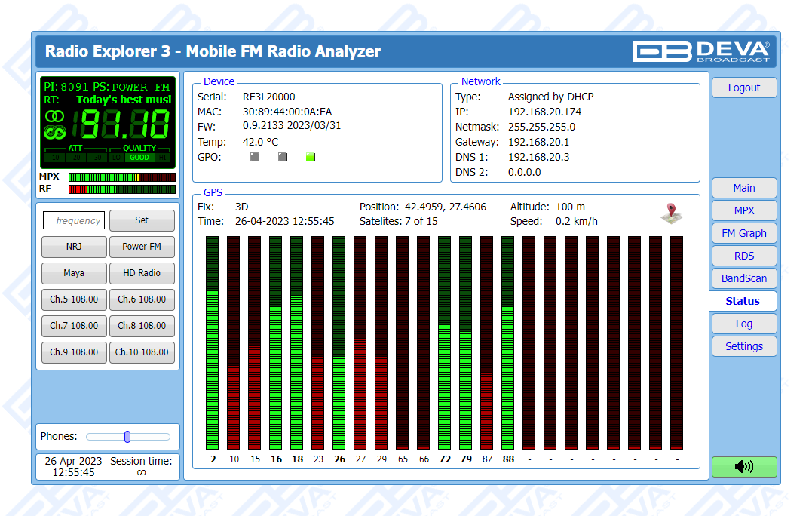Image resolution: width=812 pixels, height=516 pixels.
Task: Go to the FM Graph tab
Action: coord(743,233)
